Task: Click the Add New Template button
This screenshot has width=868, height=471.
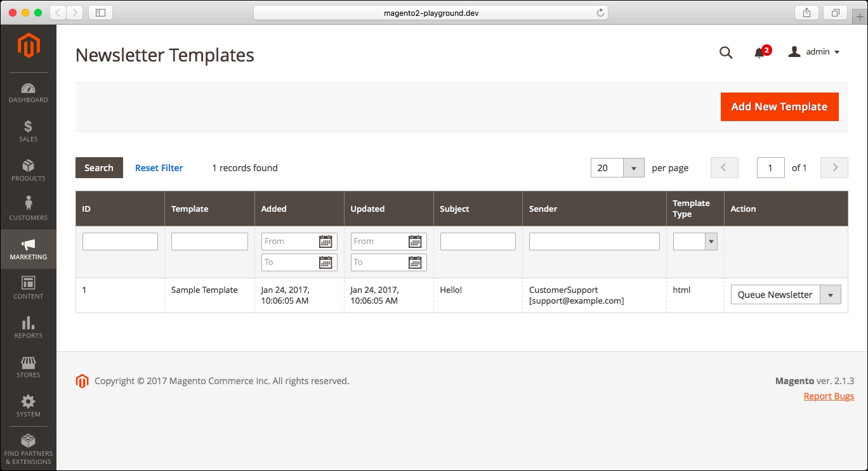Action: [779, 106]
